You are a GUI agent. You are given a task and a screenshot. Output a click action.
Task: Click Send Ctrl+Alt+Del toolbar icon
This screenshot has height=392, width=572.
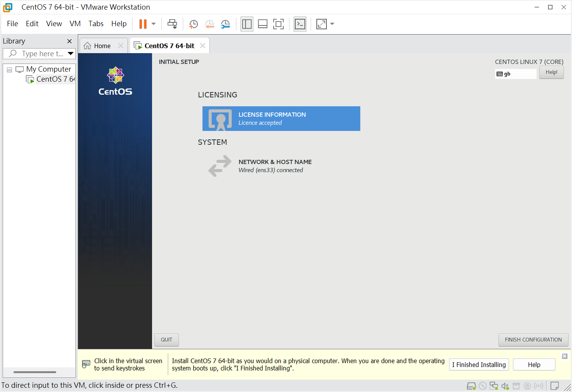pos(172,24)
